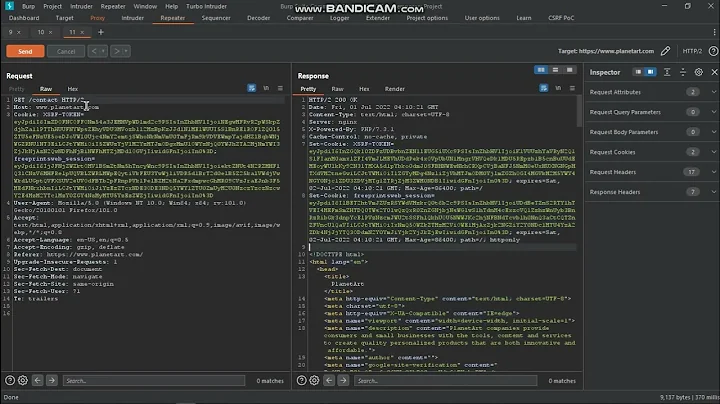Switch to the Dashboard tab
The width and height of the screenshot is (720, 404).
click(x=24, y=18)
